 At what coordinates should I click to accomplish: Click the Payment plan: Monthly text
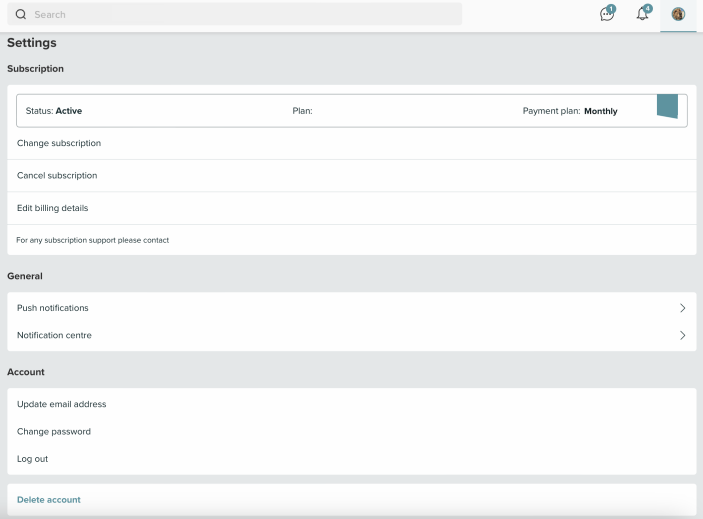pyautogui.click(x=570, y=111)
